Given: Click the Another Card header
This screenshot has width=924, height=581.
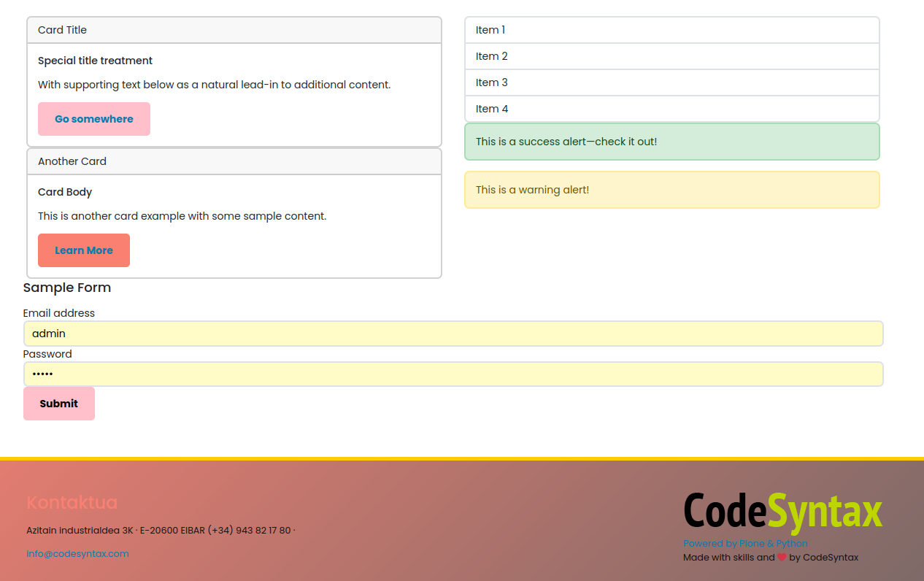Looking at the screenshot, I should click(x=234, y=161).
